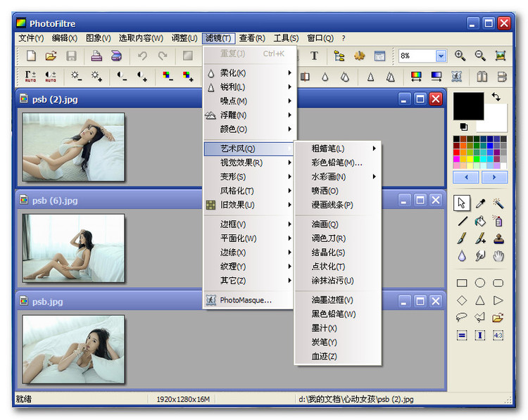Click the black foreground color swatch
Image resolution: width=528 pixels, height=420 pixels.
coord(468,106)
